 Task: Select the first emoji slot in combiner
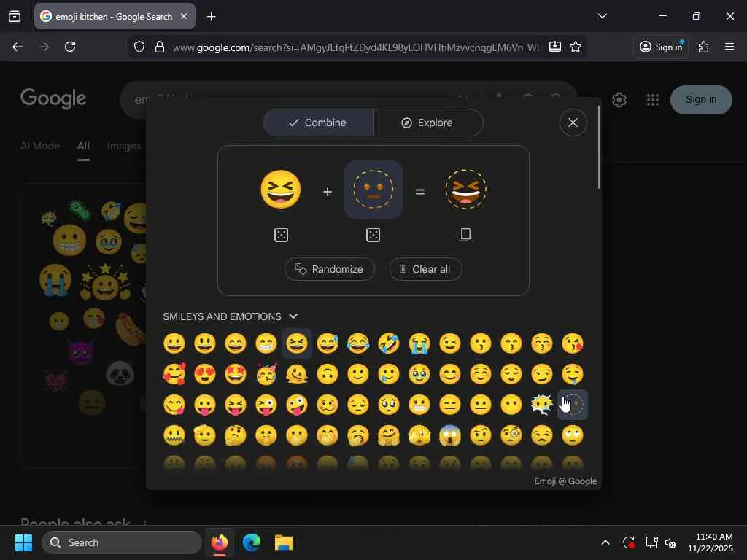(281, 190)
